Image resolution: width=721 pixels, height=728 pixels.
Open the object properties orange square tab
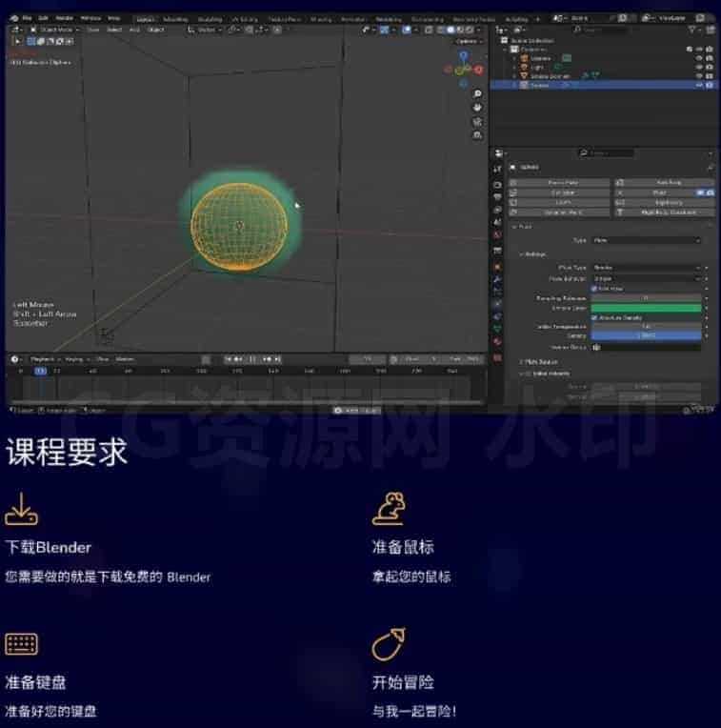coord(497,267)
